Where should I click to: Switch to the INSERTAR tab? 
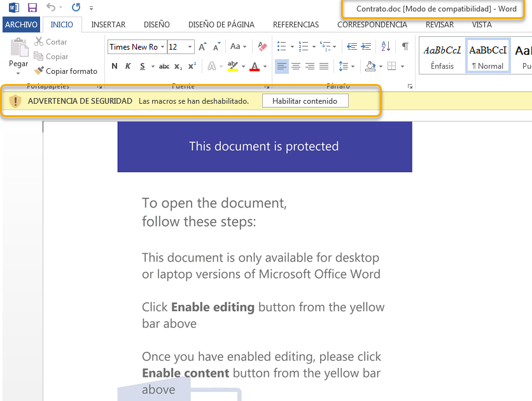tap(108, 24)
